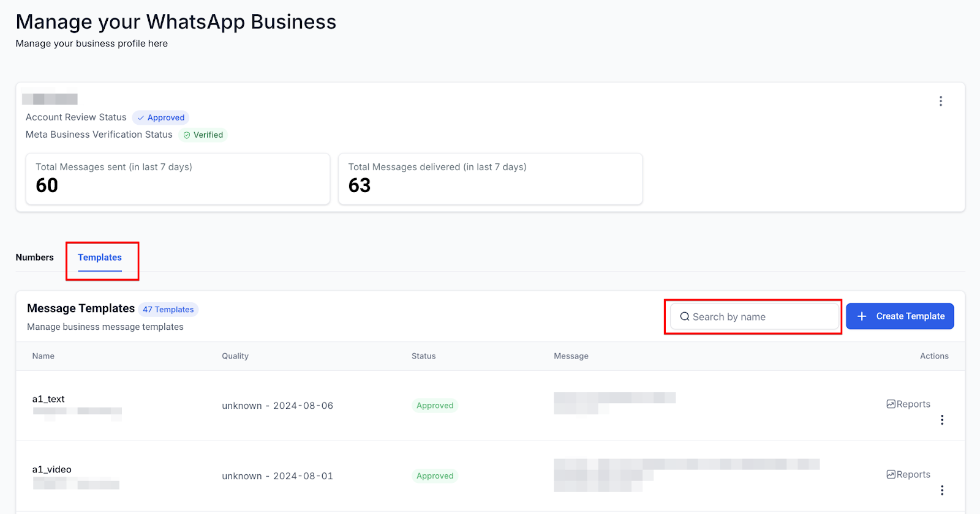This screenshot has height=514, width=980.
Task: Click the 47 Templates badge
Action: (x=168, y=310)
